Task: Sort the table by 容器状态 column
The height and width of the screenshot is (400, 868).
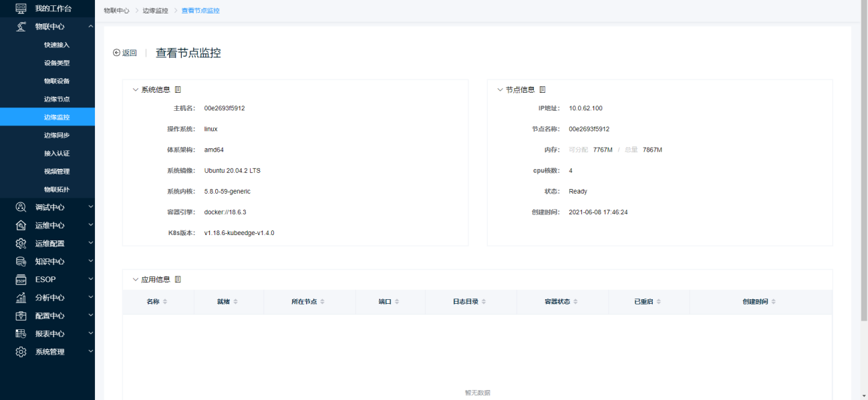Action: point(575,302)
